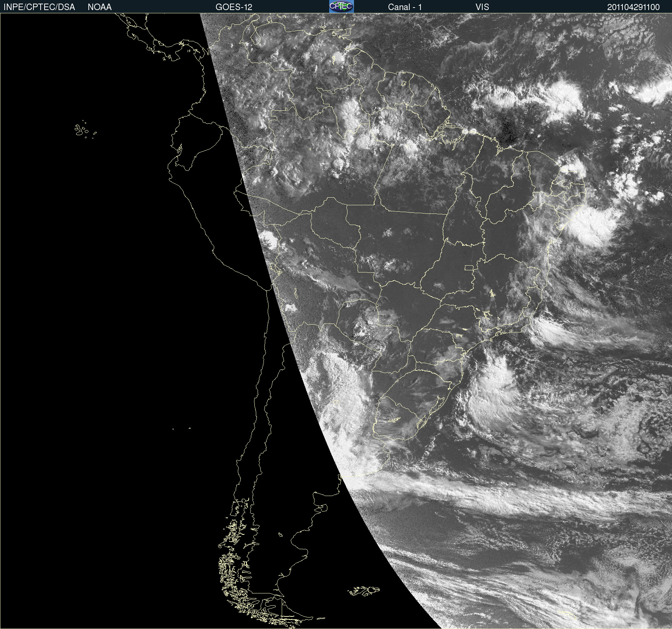Click the CPTEC logo in the header
This screenshot has width=672, height=629.
tap(341, 6)
